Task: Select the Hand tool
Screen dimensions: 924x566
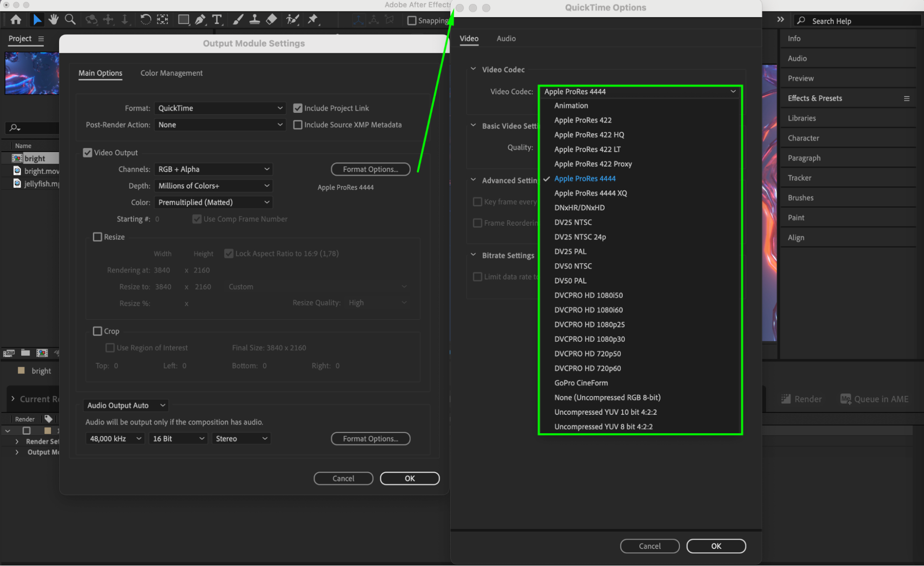Action: (54, 19)
